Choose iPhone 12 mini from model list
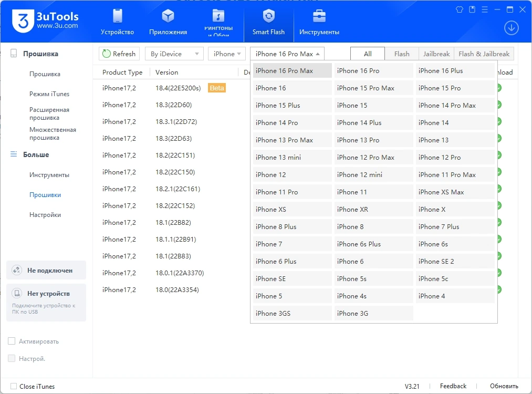532x394 pixels. [x=373, y=174]
